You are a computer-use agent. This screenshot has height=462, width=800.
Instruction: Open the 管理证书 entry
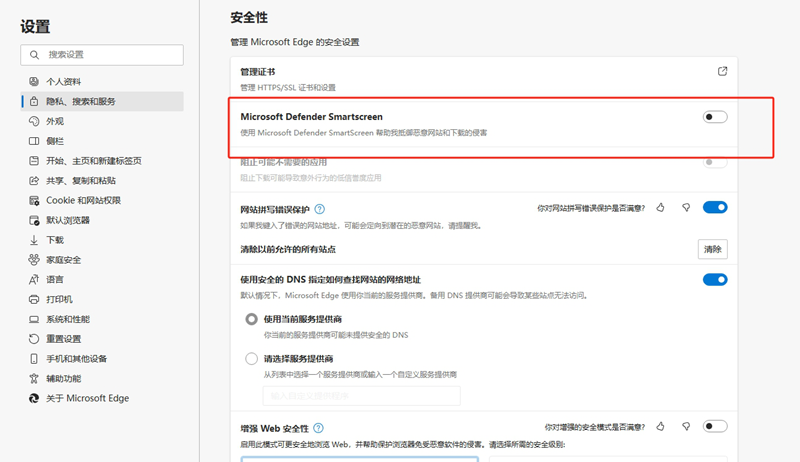[484, 79]
